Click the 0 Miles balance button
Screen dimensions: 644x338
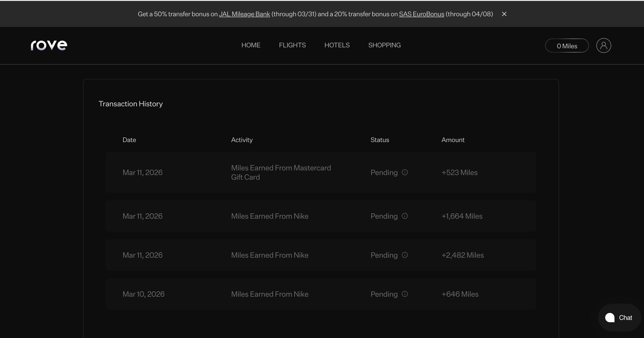[567, 46]
